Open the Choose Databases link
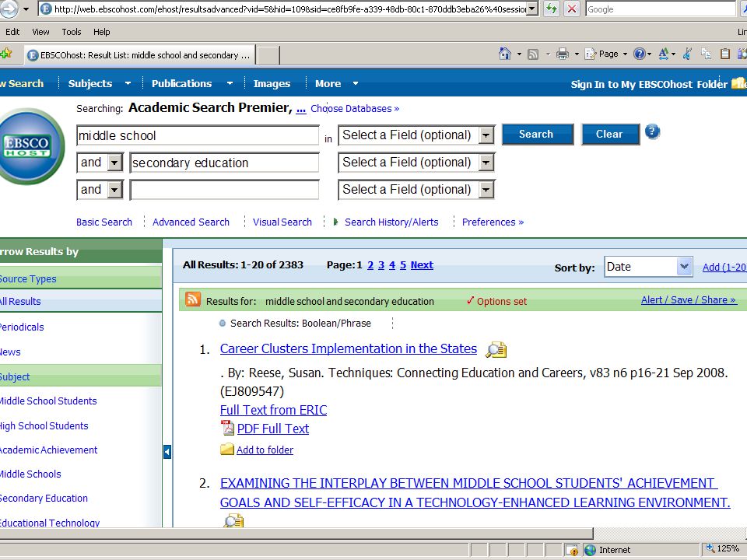Screen dimensions: 747x560 [x=355, y=109]
